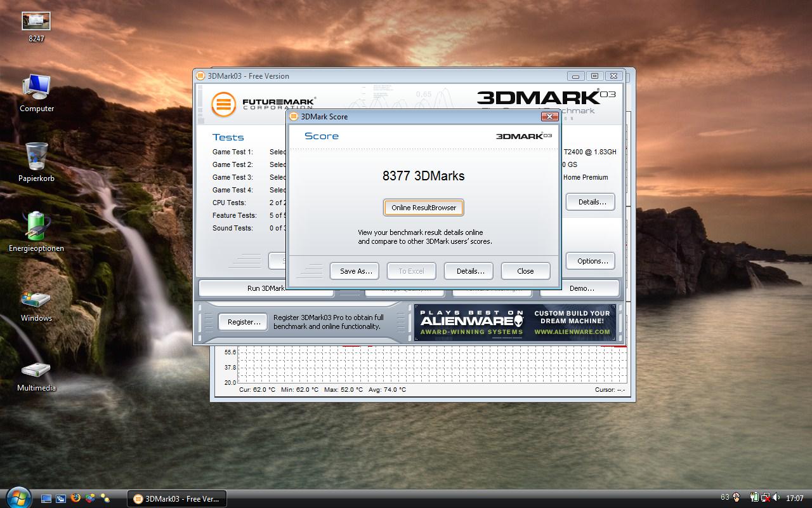Close 3DMark Score dialog via red X
The image size is (812, 508).
coord(549,116)
